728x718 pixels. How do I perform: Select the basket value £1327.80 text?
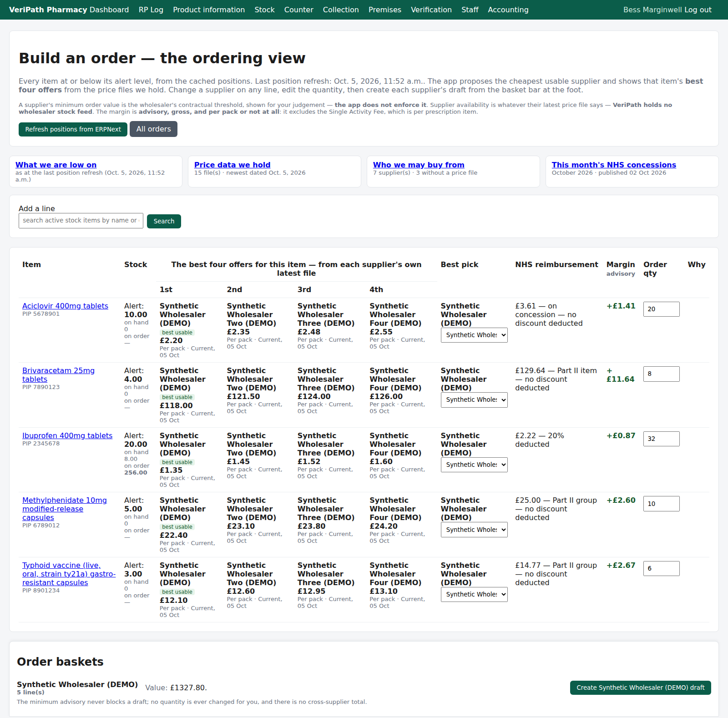coord(188,688)
